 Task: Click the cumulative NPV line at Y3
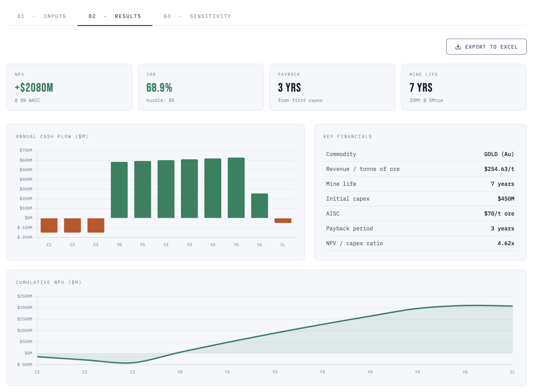click(x=323, y=324)
